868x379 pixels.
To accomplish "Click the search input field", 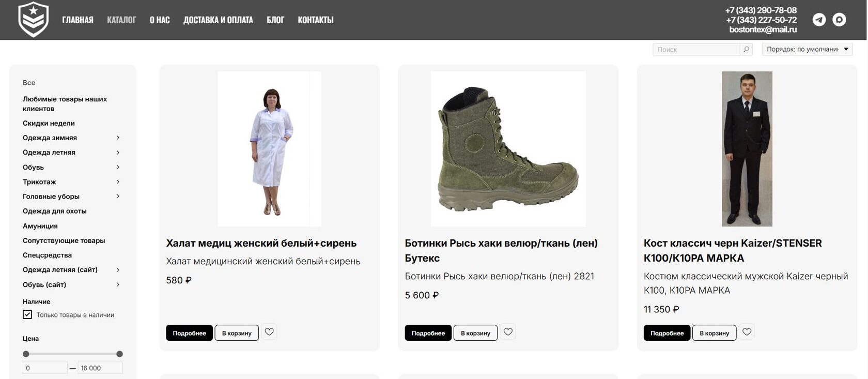I will pos(696,49).
